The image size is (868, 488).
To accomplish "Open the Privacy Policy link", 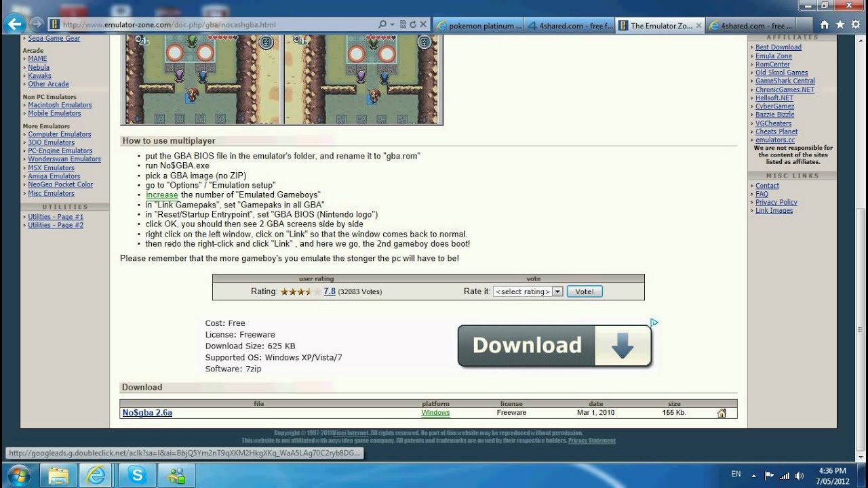I will pos(776,202).
